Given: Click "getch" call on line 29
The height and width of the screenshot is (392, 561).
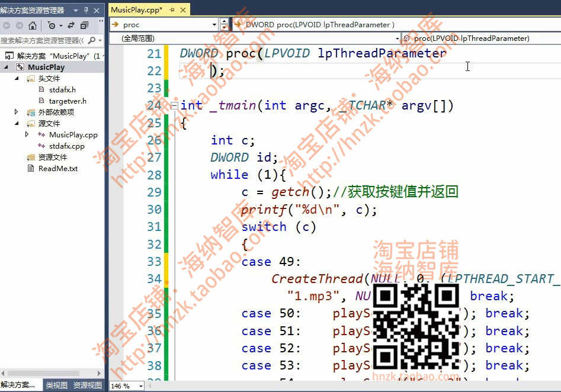Looking at the screenshot, I should (x=290, y=192).
